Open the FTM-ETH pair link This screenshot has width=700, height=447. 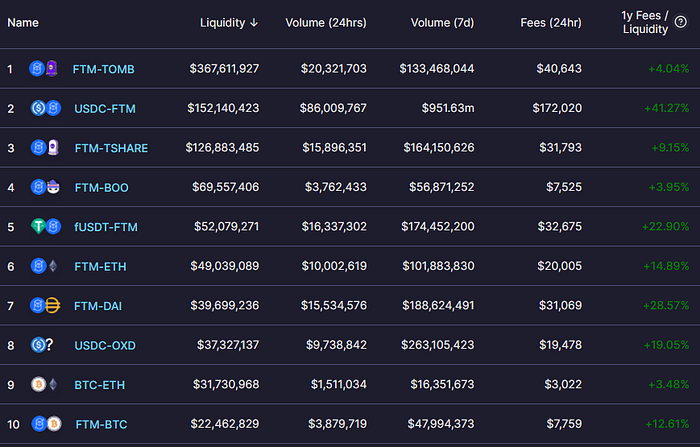point(100,267)
